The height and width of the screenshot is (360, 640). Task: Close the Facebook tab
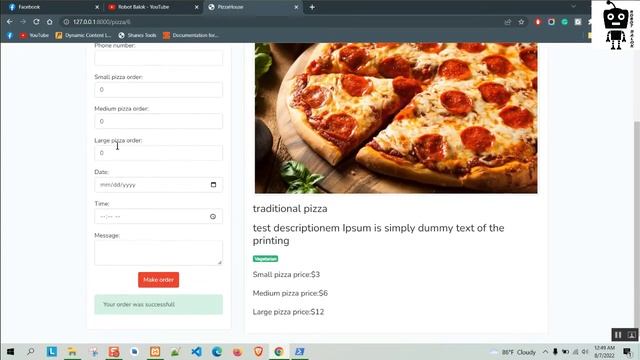coord(97,7)
